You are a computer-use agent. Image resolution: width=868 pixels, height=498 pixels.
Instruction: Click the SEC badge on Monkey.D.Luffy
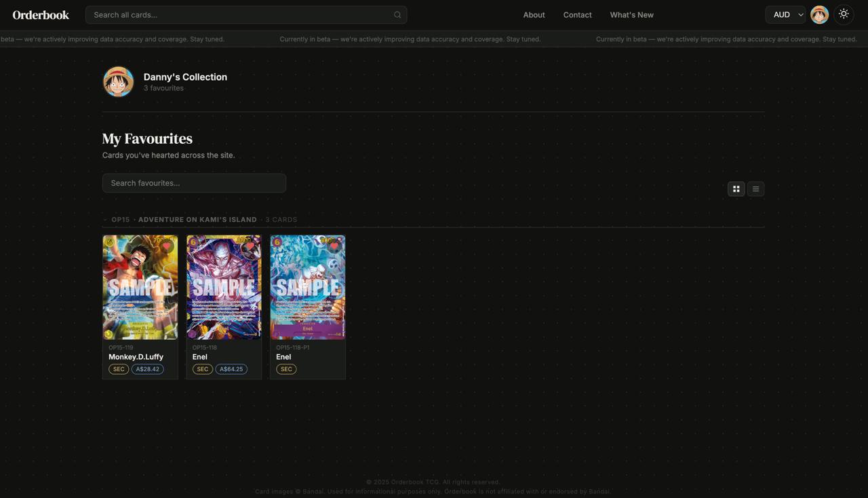pyautogui.click(x=119, y=369)
